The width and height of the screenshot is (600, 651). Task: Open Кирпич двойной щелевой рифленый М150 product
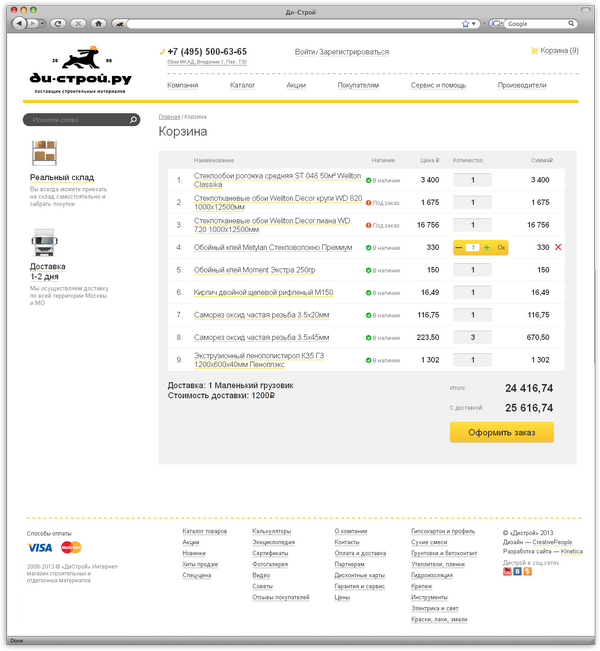(264, 292)
